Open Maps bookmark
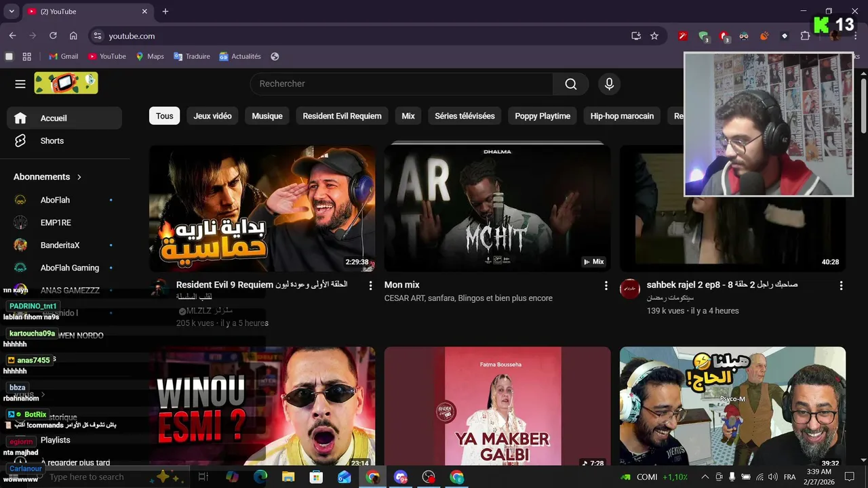The image size is (868, 488). tap(150, 56)
